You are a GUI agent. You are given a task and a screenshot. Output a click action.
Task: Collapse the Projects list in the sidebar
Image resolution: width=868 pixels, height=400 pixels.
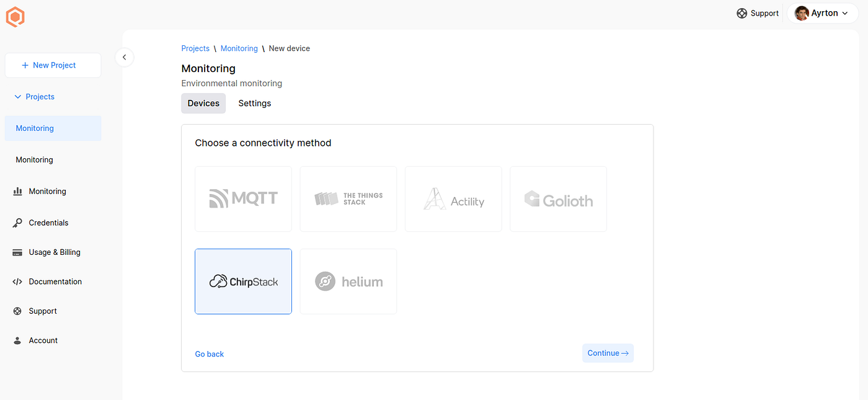coord(17,97)
